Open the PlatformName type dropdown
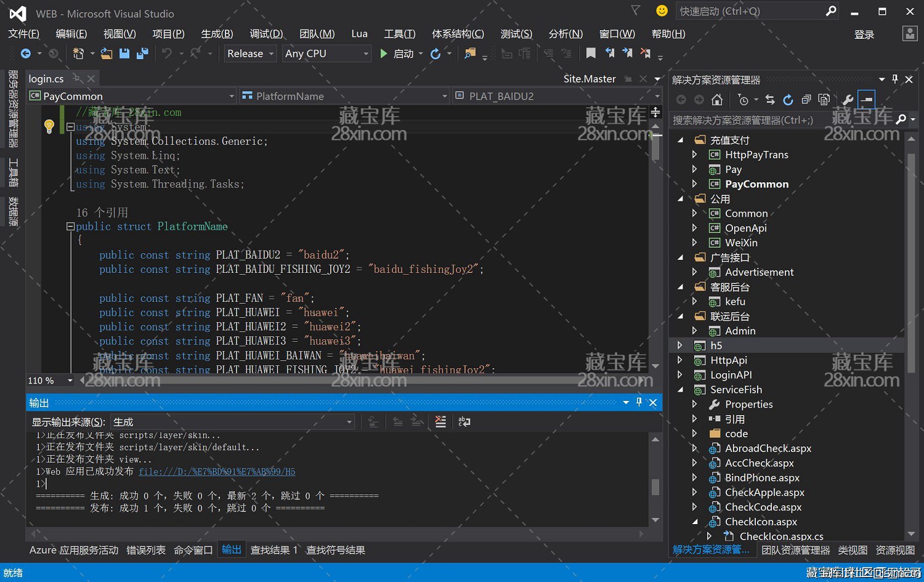 tap(344, 96)
